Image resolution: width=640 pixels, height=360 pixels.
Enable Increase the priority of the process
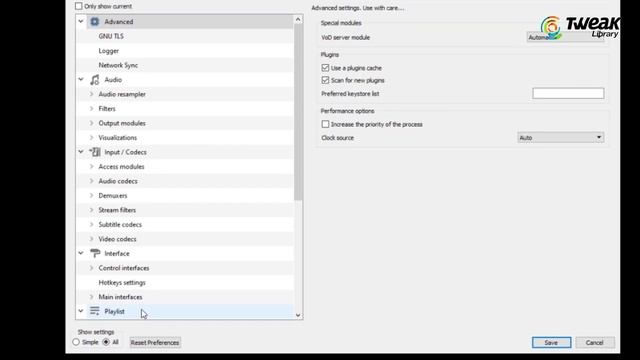tap(325, 124)
